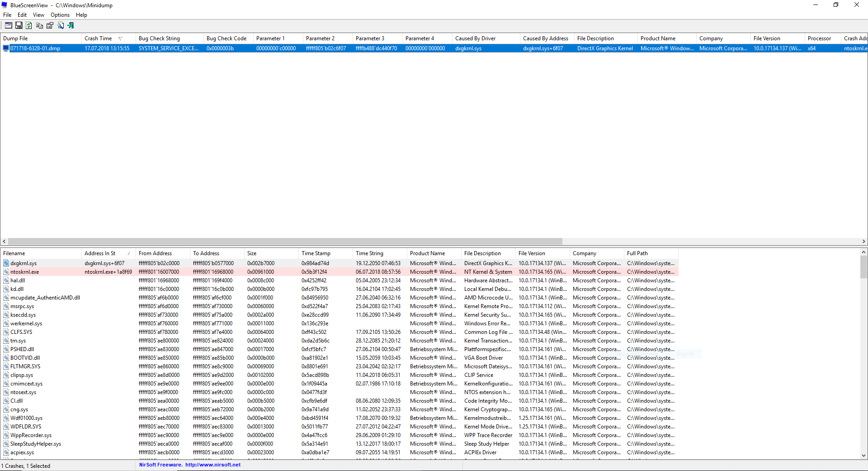
Task: Click the ntoskrnl.exe+1a8f69 address cell
Action: pos(108,272)
